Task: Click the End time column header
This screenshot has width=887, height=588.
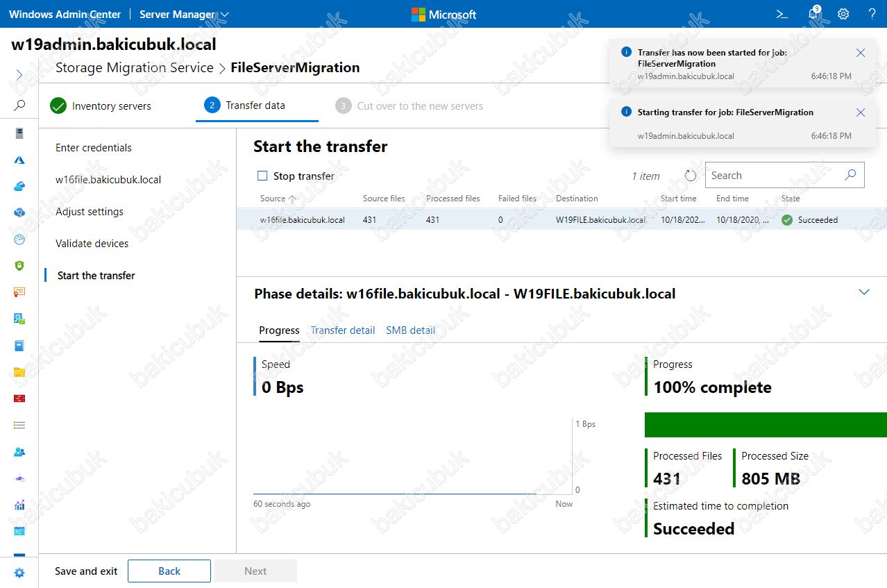Action: (x=732, y=199)
